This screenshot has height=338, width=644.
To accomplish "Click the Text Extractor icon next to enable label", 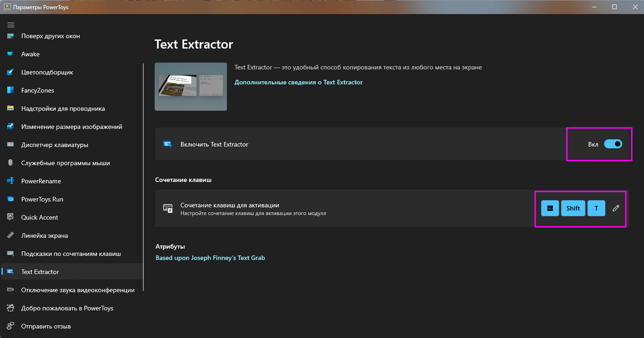I will click(168, 144).
